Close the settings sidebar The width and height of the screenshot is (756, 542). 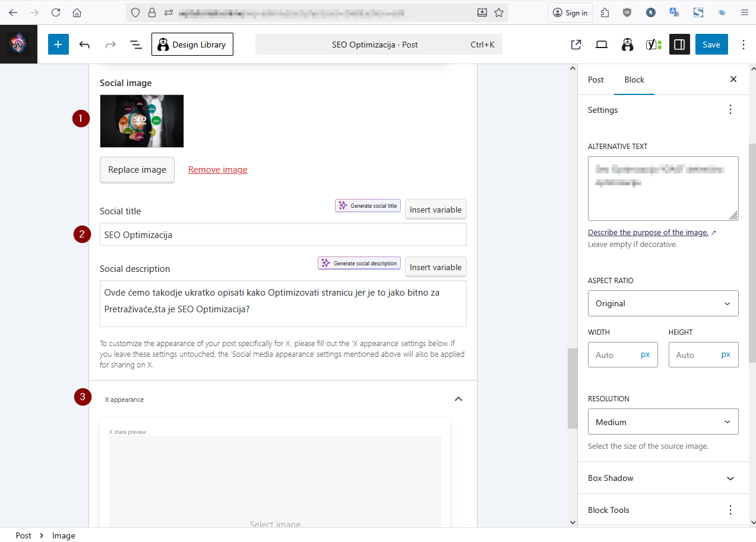(x=733, y=80)
